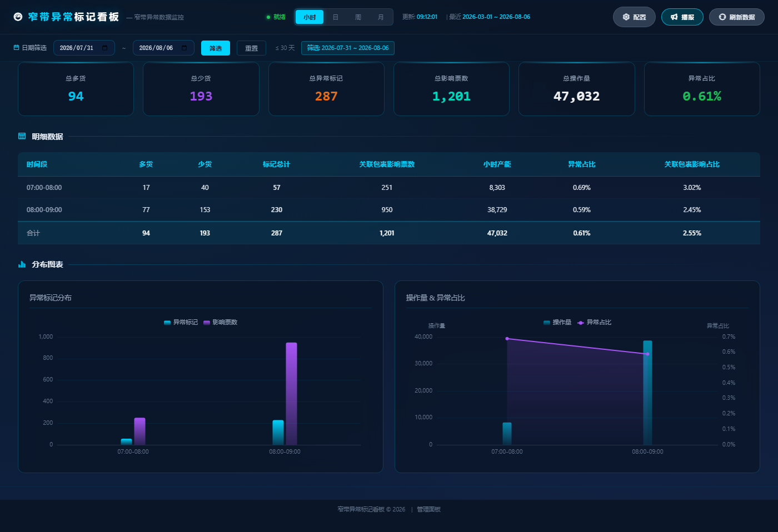The height and width of the screenshot is (532, 778).
Task: Click the green 就绪 status dot
Action: pos(268,17)
